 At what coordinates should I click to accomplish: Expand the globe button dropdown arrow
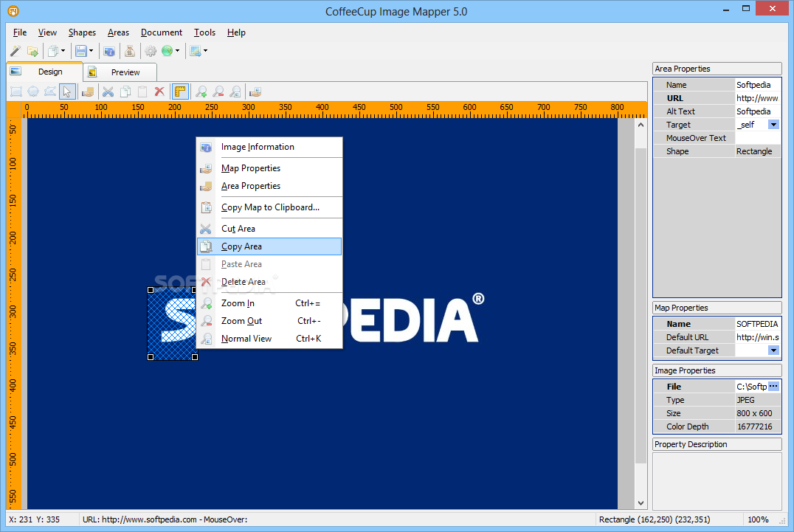[x=177, y=51]
